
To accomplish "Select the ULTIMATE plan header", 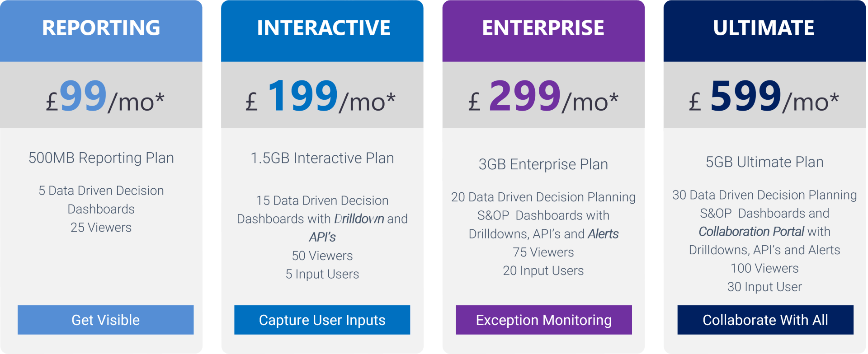I will click(x=764, y=28).
